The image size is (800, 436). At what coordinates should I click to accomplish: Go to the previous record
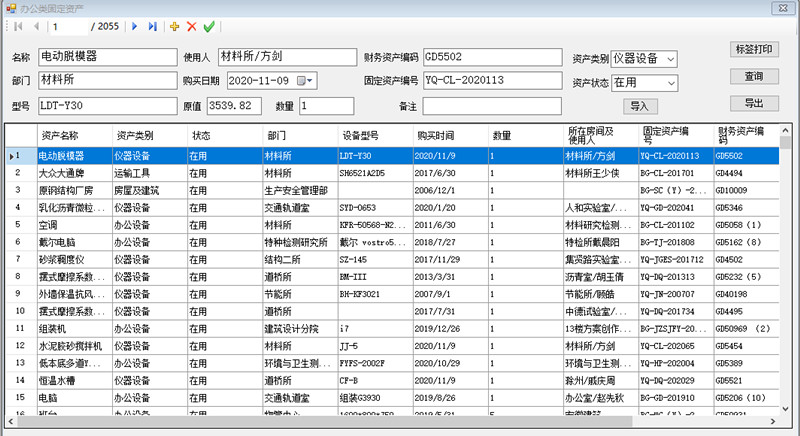(x=36, y=27)
